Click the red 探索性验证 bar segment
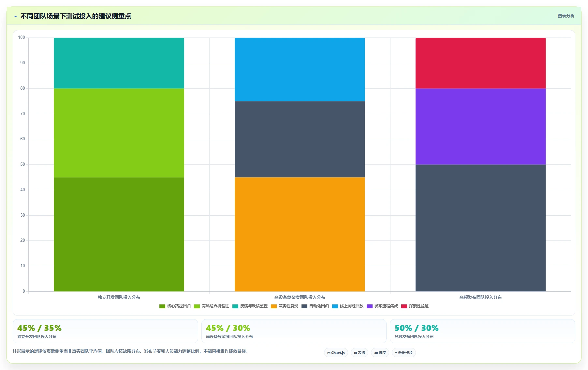588x370 pixels. pos(481,63)
